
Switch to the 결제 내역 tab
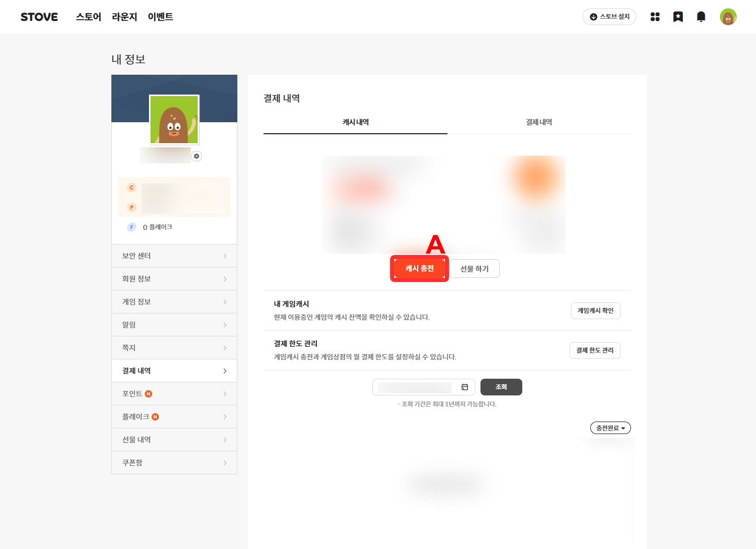(539, 122)
